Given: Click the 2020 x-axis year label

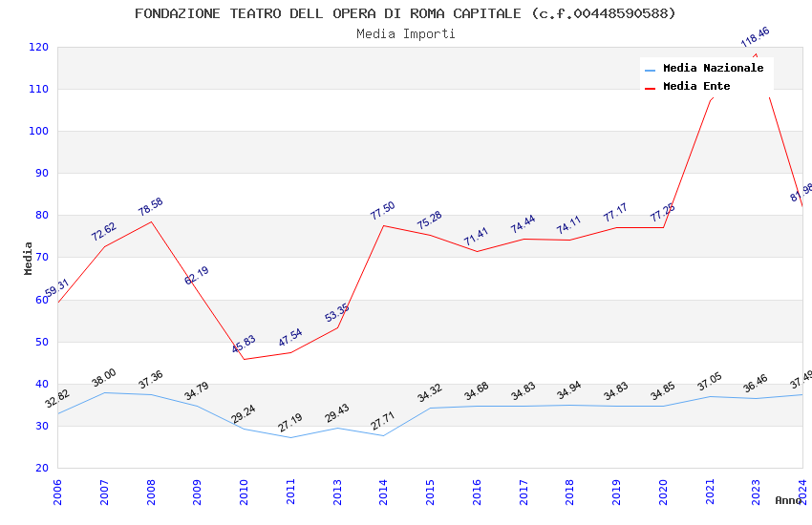Looking at the screenshot, I should [x=663, y=492].
